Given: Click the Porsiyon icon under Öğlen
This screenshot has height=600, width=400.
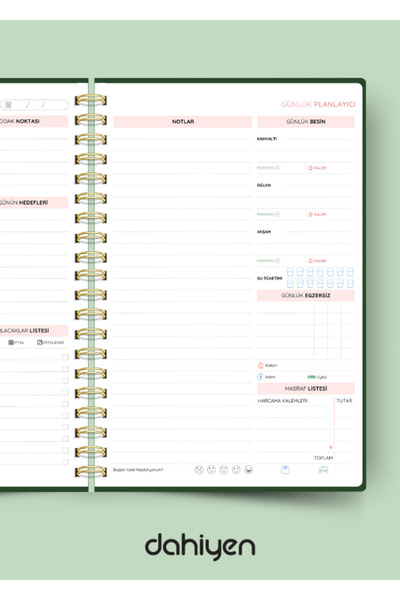Looking at the screenshot, I should [278, 214].
